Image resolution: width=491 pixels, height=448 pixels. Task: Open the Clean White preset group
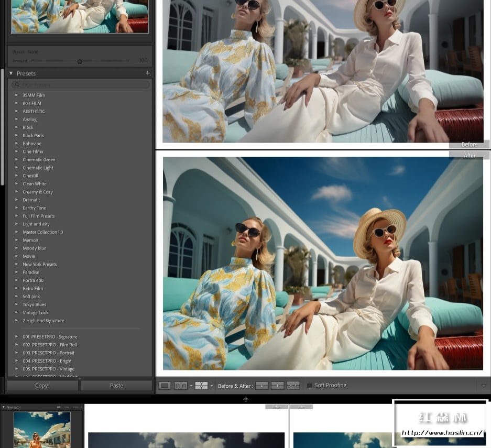click(35, 184)
